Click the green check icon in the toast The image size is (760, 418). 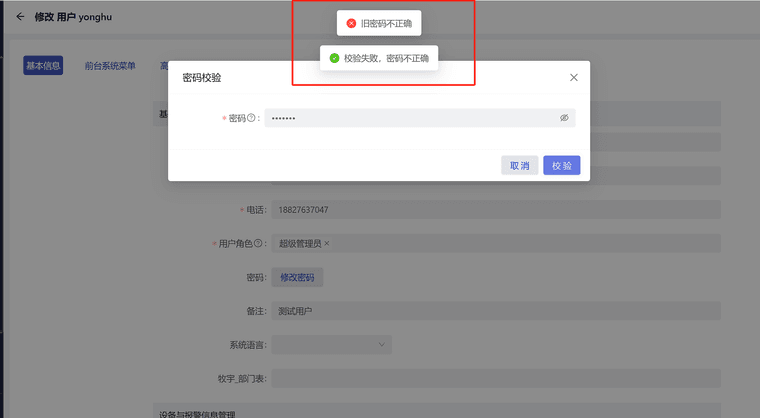(x=334, y=58)
